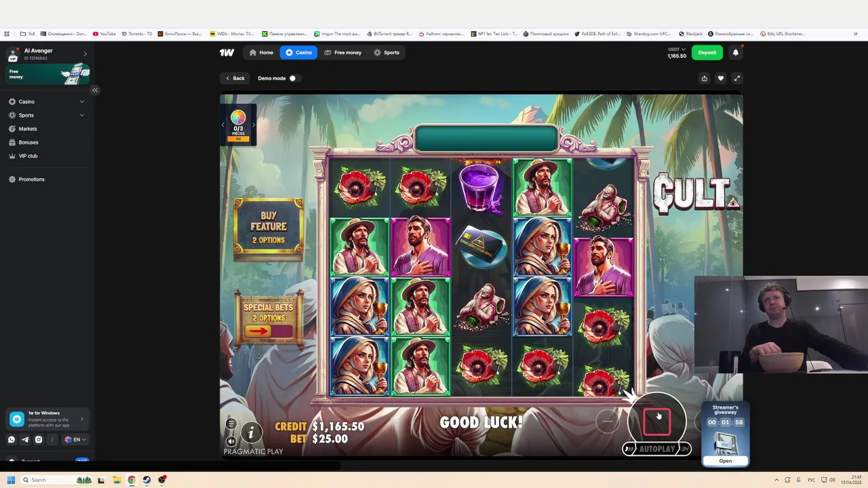Go to next promo widget arrow

254,125
